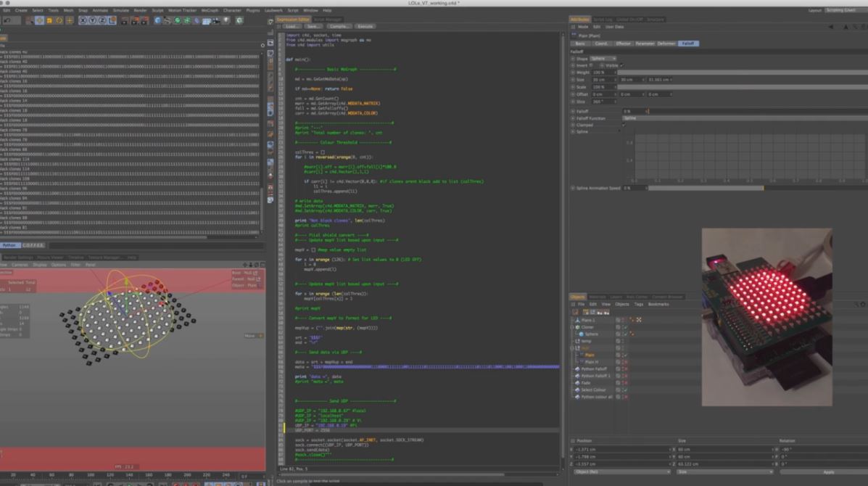Click the Load button in Expression Editor
868x486 pixels.
pyautogui.click(x=292, y=27)
